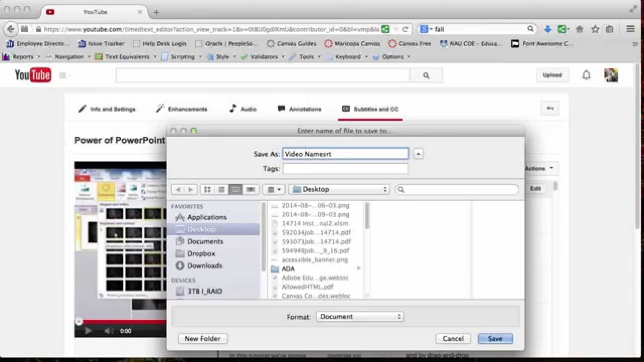The width and height of the screenshot is (644, 362).
Task: Expand the ADA folder arrow
Action: pyautogui.click(x=359, y=268)
